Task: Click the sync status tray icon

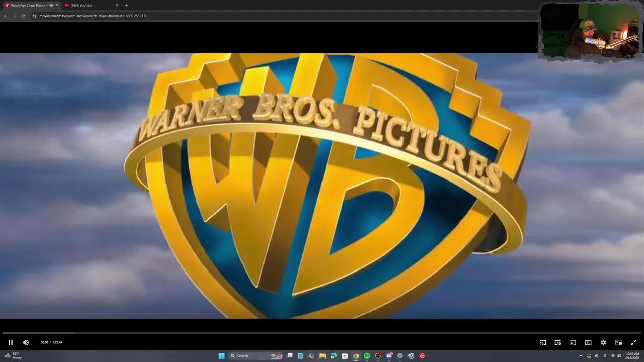Action: (x=589, y=356)
